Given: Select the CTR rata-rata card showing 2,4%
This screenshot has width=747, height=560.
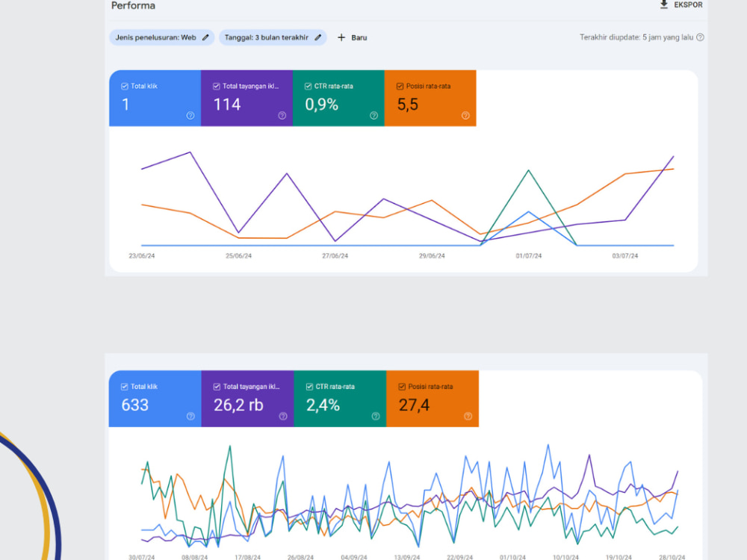Looking at the screenshot, I should coord(340,399).
